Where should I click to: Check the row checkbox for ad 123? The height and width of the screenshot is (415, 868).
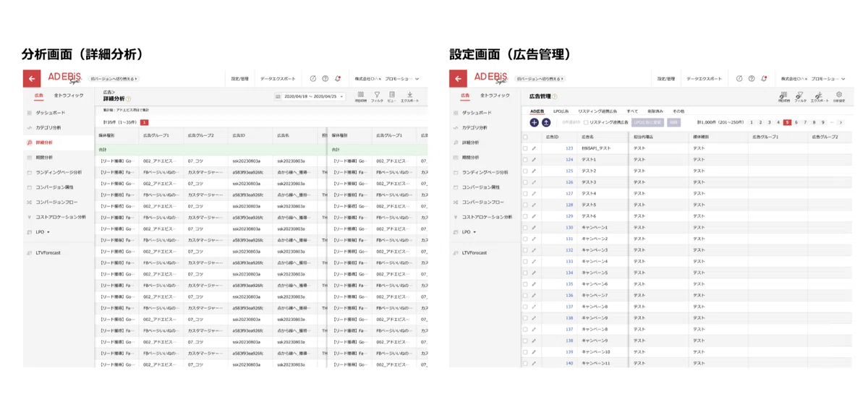525,148
